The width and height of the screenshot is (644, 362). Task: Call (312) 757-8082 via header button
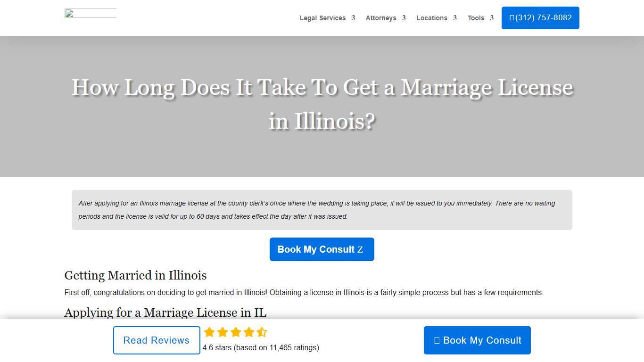[540, 17]
